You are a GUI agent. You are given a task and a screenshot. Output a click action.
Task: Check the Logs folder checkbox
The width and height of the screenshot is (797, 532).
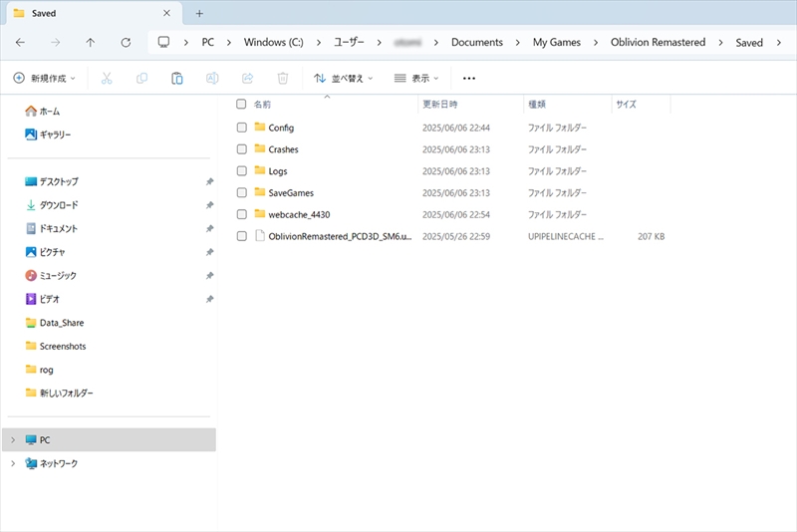tap(242, 171)
